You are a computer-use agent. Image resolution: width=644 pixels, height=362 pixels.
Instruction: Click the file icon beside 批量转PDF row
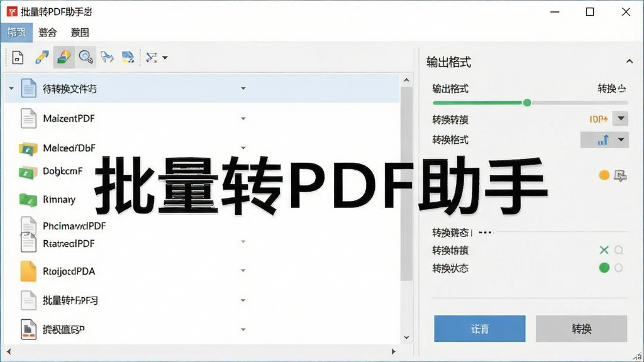(x=28, y=300)
